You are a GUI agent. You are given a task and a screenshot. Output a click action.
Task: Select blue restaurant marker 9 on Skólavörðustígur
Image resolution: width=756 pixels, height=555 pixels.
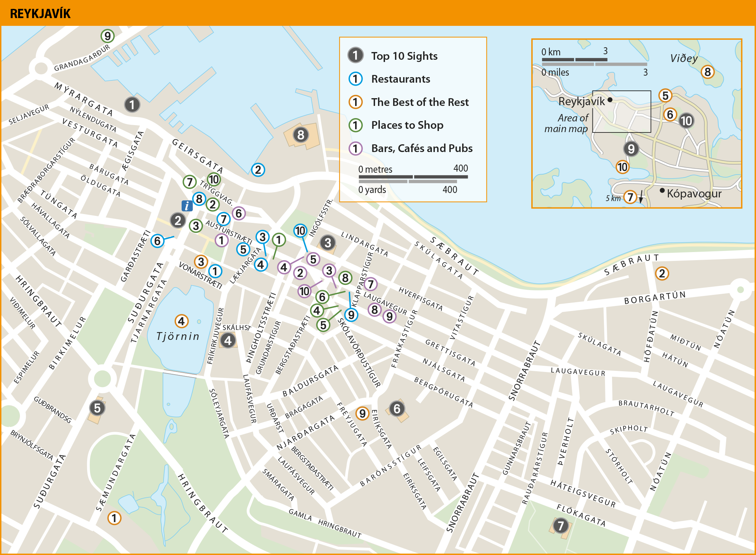tap(351, 315)
